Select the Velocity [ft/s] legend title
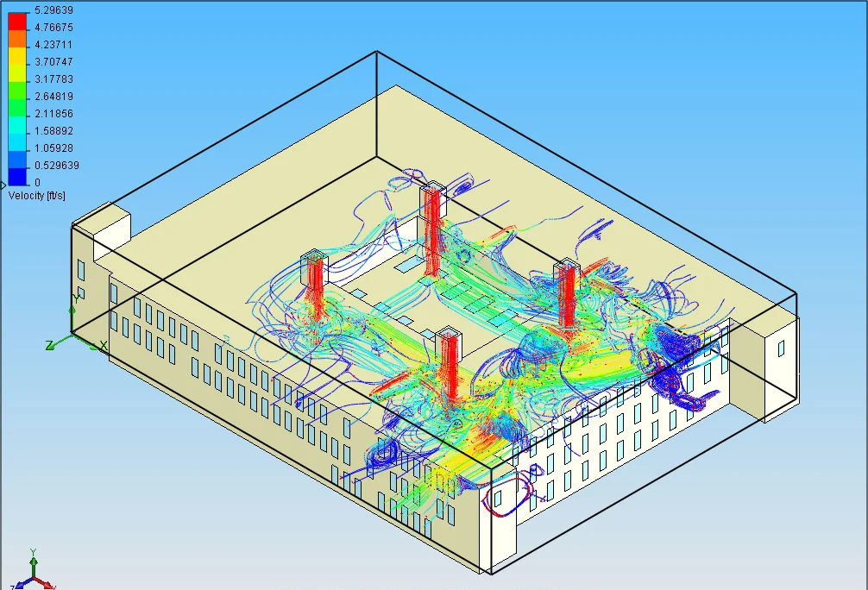Screen dimensions: 868x590 (x=37, y=196)
